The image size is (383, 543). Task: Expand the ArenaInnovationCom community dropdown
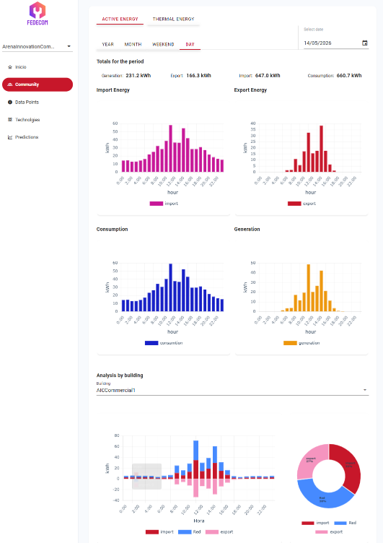coord(37,46)
